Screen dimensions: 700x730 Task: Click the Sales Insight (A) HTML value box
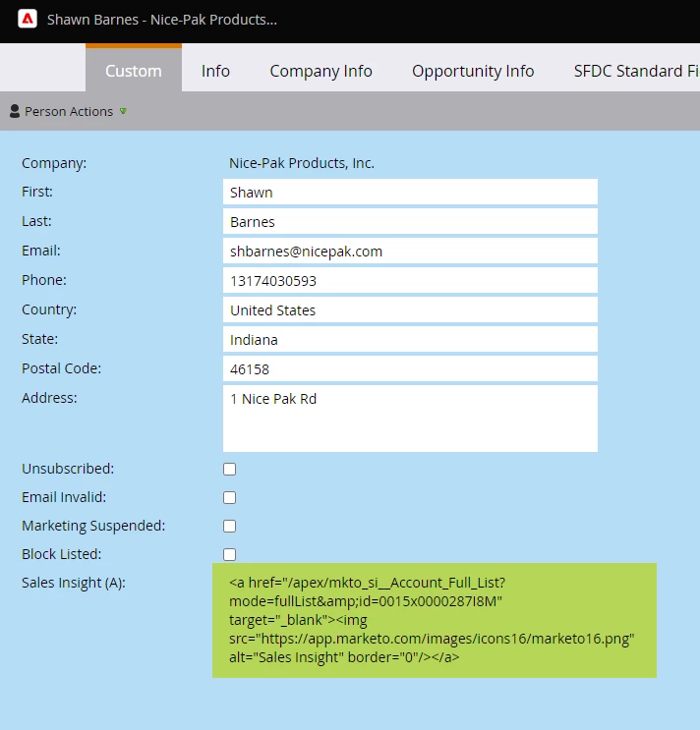435,620
